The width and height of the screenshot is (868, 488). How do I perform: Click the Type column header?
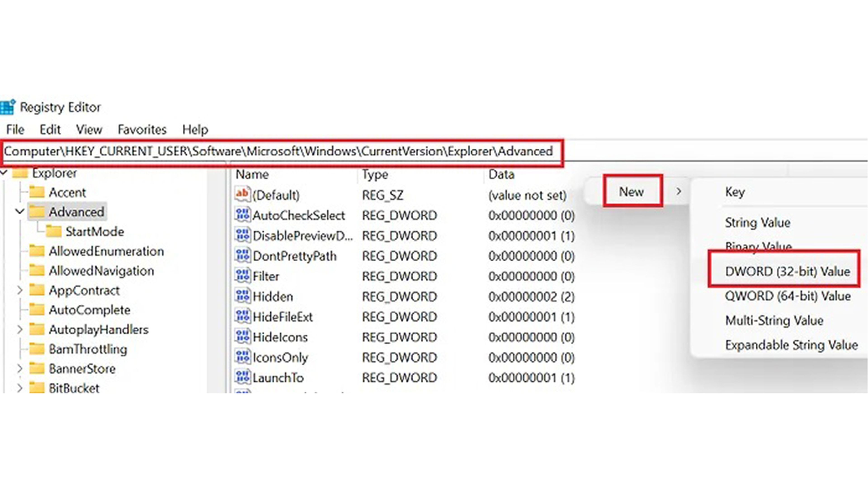point(375,174)
